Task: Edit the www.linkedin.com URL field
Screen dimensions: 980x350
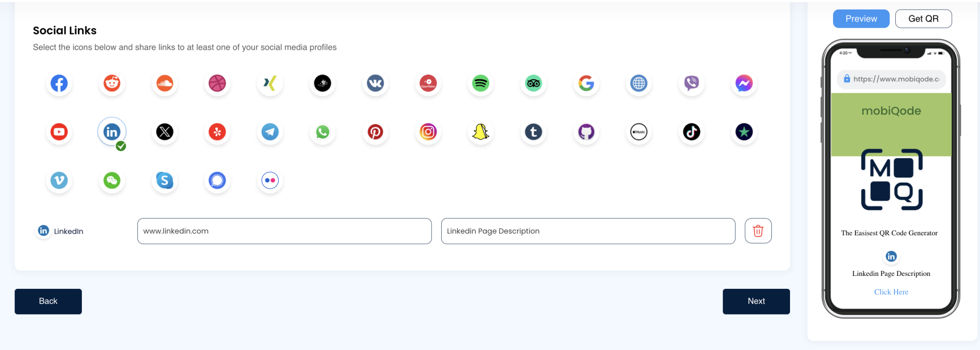Action: pyautogui.click(x=284, y=231)
